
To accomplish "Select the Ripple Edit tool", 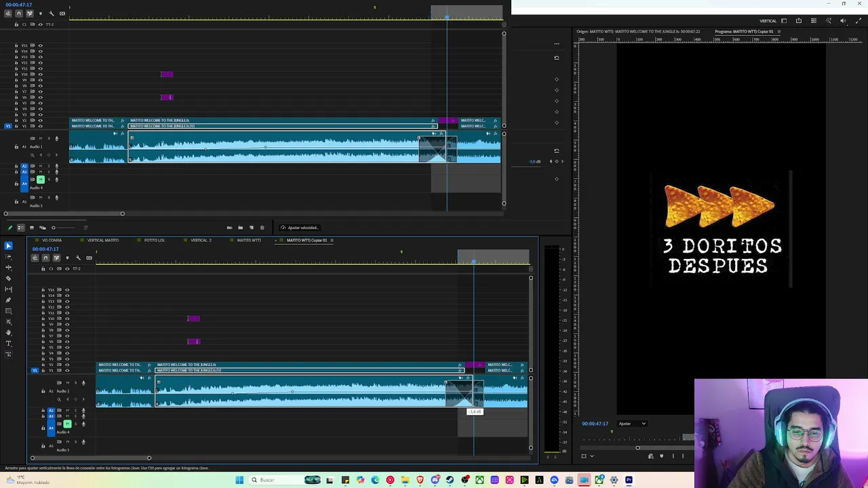I will point(8,267).
